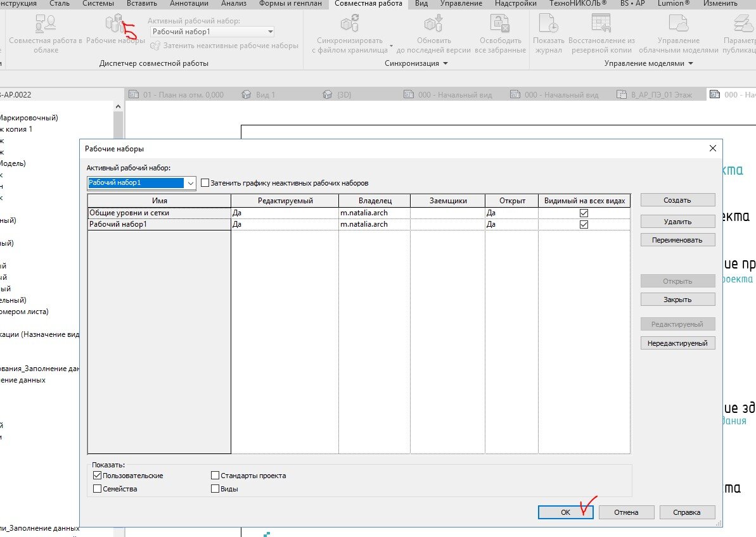Expand the Синхронизация panel arrow
The image size is (756, 537).
click(445, 63)
